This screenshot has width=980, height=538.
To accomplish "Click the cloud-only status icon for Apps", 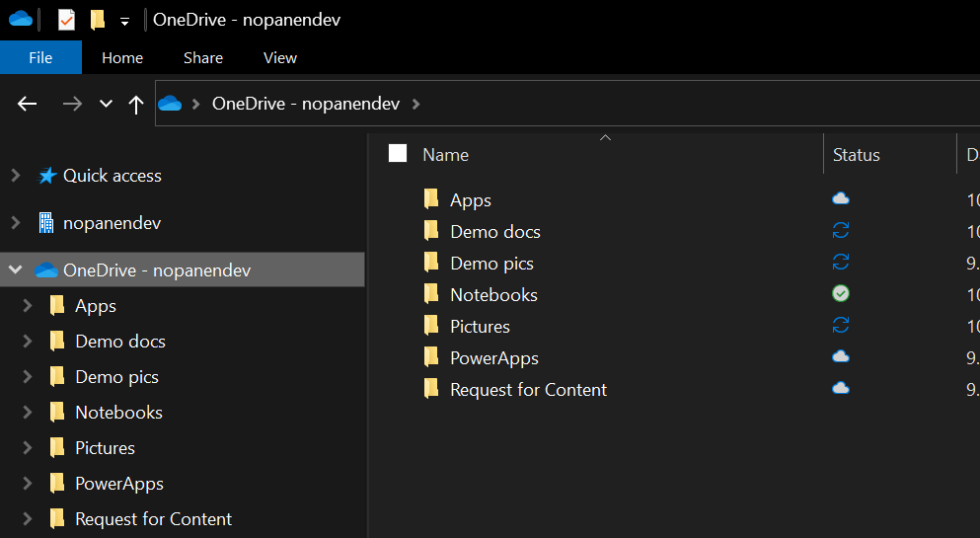I will tap(841, 199).
